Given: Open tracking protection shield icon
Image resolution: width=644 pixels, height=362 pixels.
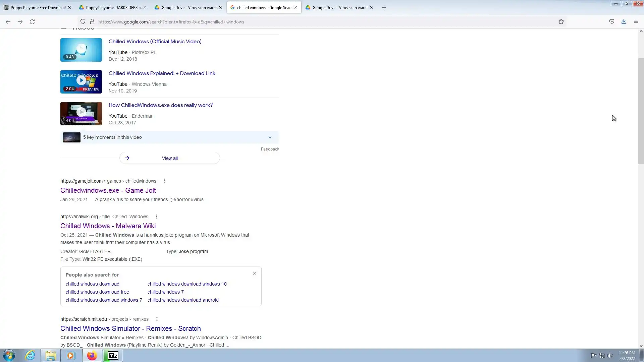Looking at the screenshot, I should pyautogui.click(x=83, y=22).
